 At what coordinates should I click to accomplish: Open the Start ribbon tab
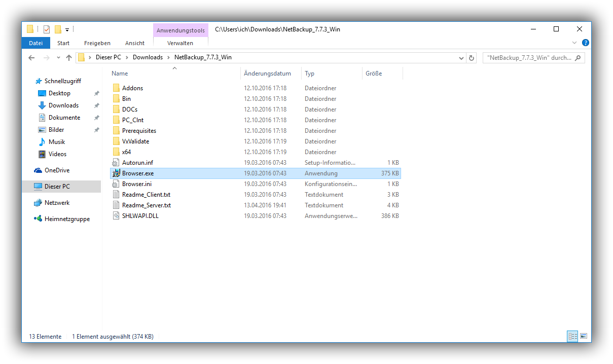click(x=63, y=43)
